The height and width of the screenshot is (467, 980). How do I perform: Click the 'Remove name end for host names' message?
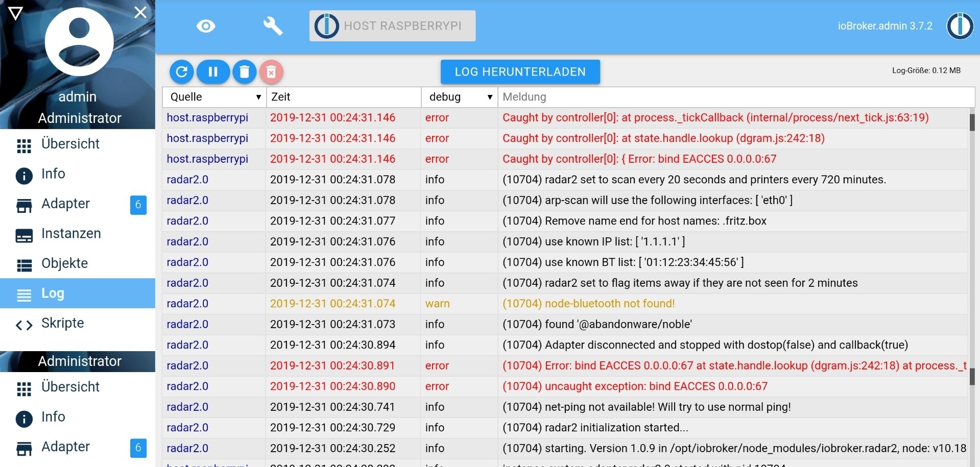[x=634, y=221]
